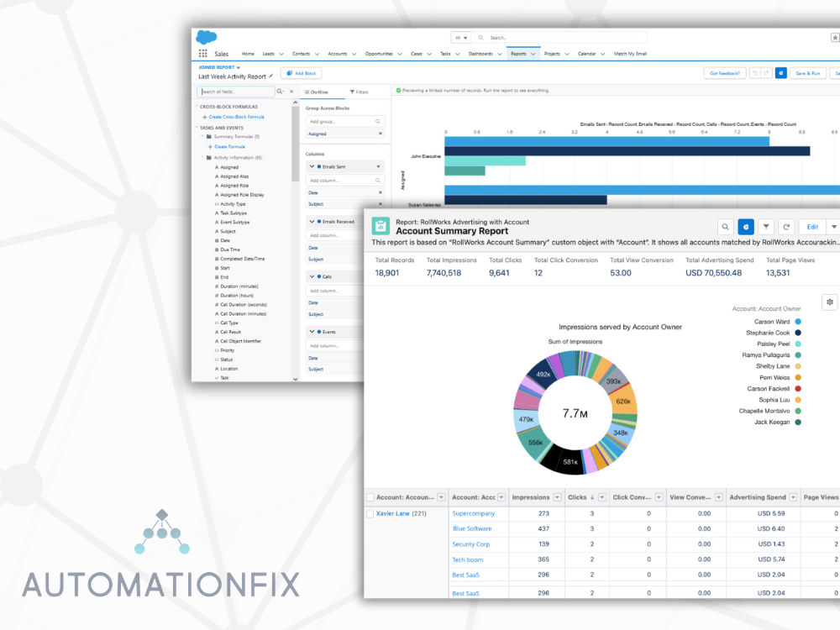840x630 pixels.
Task: Click the filter funnel icon in Account Summary Report
Action: pos(766,227)
